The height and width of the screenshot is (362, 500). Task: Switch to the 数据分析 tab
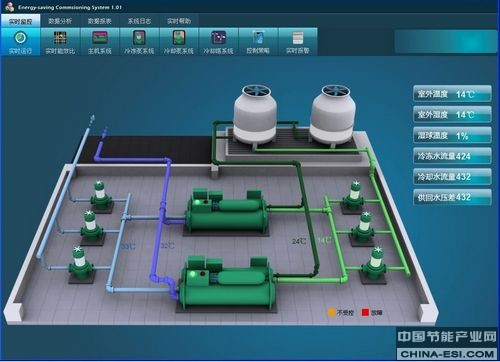60,21
